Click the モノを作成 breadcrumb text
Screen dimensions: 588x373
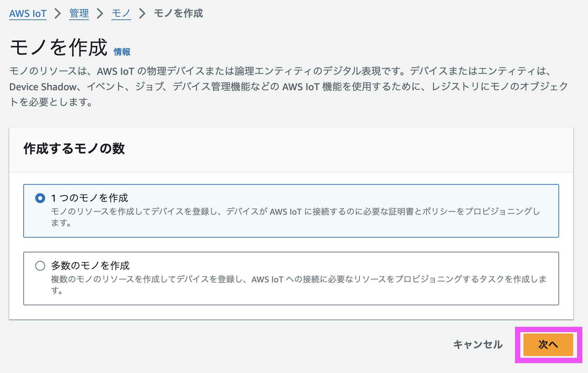[x=178, y=13]
